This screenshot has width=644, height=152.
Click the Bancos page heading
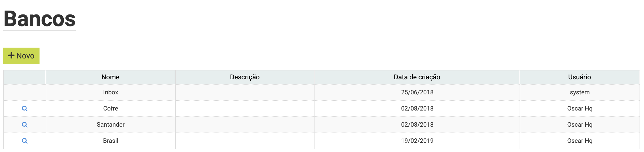(40, 19)
